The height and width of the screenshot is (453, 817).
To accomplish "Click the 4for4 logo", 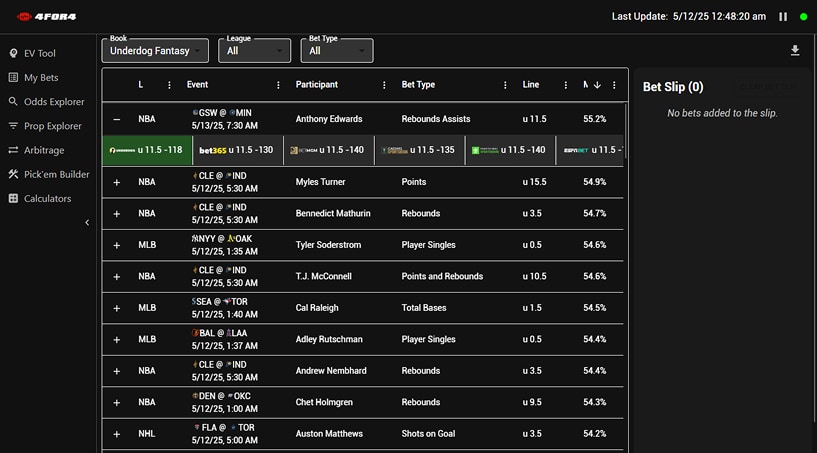I will pos(46,17).
